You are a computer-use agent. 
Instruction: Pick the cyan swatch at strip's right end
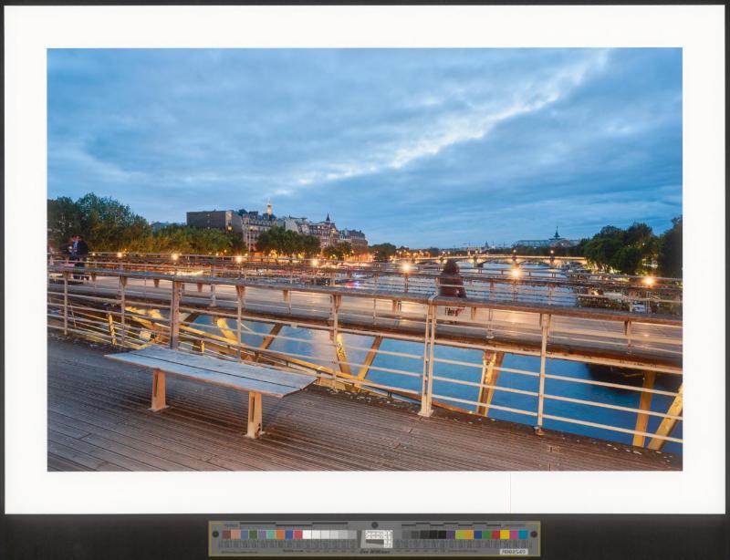point(523,534)
